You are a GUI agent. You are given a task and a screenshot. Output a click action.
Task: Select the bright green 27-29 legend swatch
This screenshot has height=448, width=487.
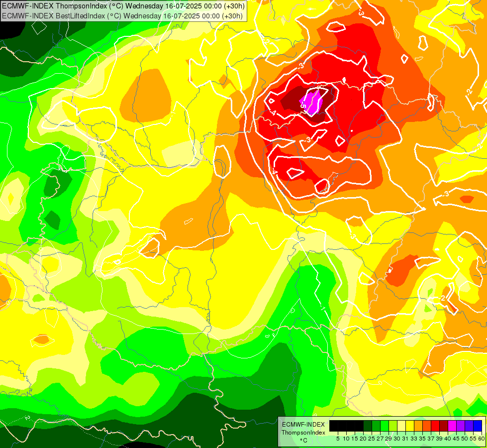pyautogui.click(x=385, y=426)
